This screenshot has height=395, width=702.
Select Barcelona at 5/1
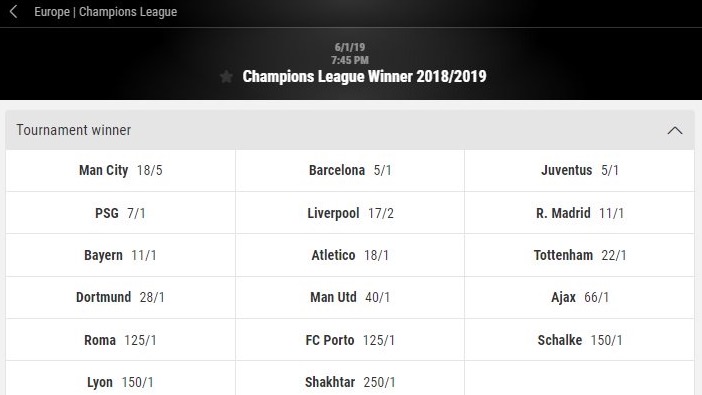point(350,170)
